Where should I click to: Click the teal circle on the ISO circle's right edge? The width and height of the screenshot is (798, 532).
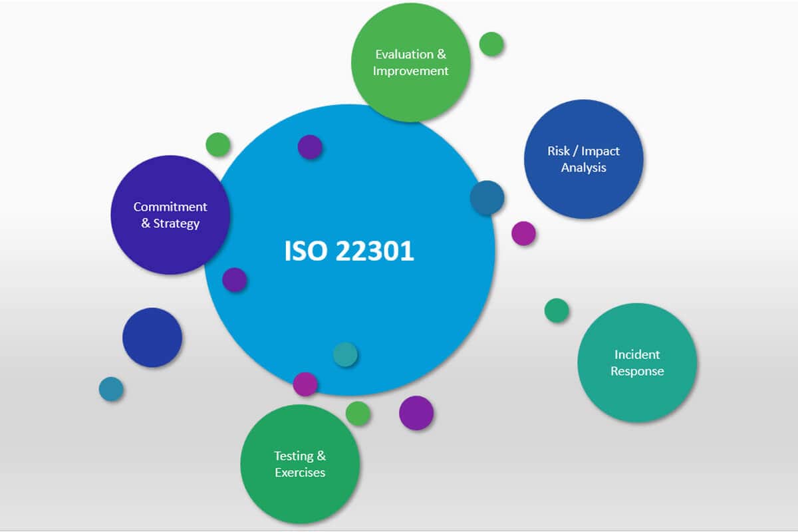pos(486,199)
